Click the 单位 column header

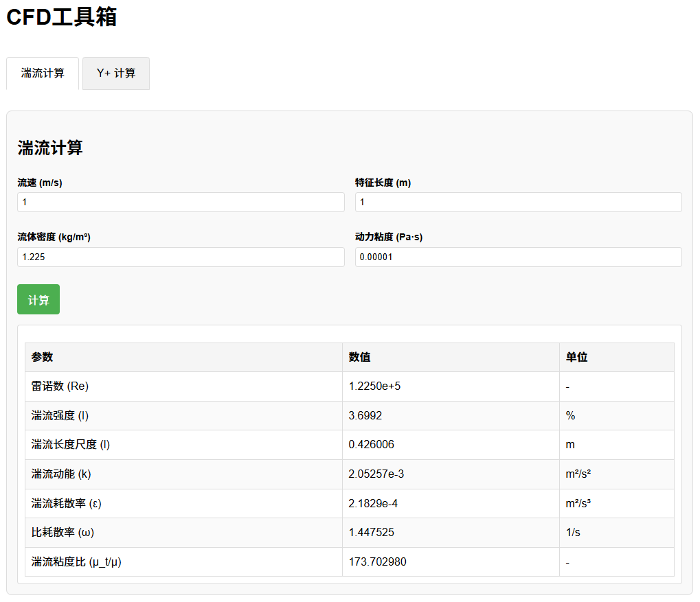(x=576, y=358)
